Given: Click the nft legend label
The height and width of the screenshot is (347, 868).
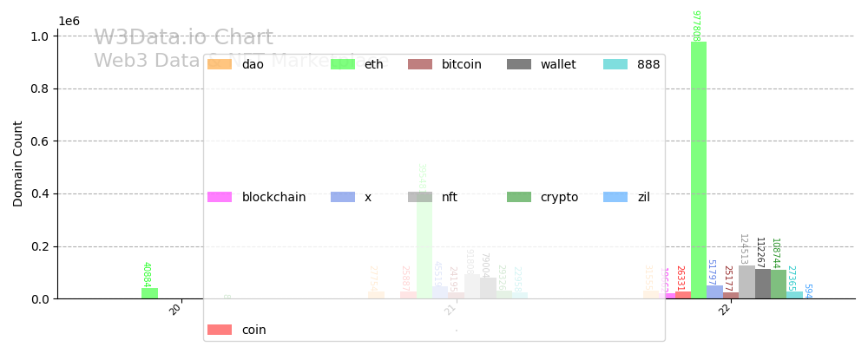Looking at the screenshot, I should [x=450, y=197].
